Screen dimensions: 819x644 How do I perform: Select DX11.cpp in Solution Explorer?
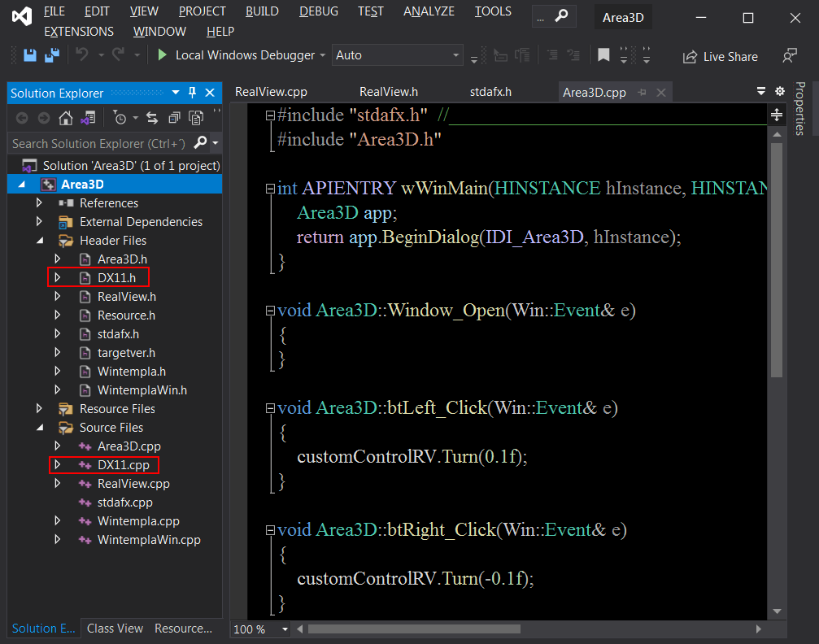click(124, 465)
